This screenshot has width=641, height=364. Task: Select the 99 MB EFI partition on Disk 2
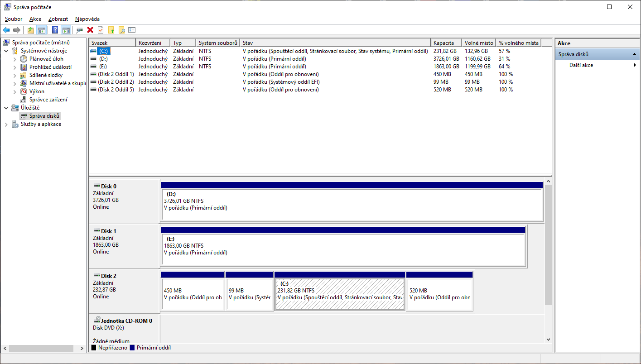coord(249,292)
